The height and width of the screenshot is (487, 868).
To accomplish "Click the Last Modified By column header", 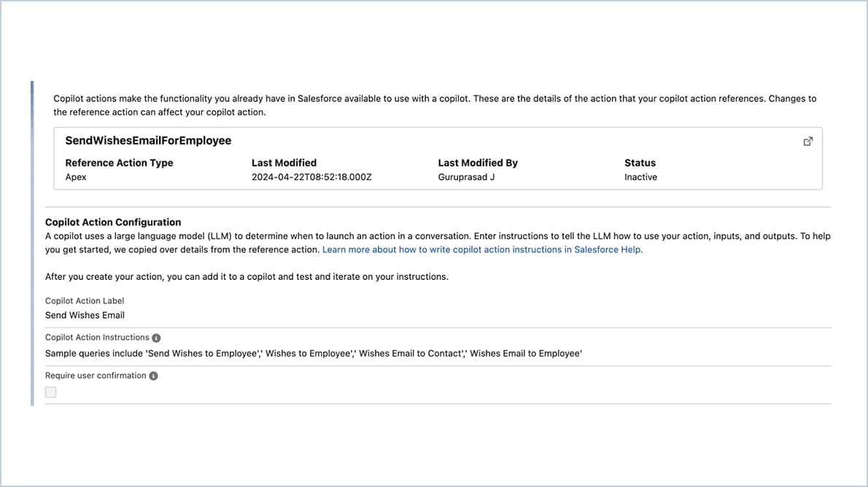I will (x=478, y=163).
